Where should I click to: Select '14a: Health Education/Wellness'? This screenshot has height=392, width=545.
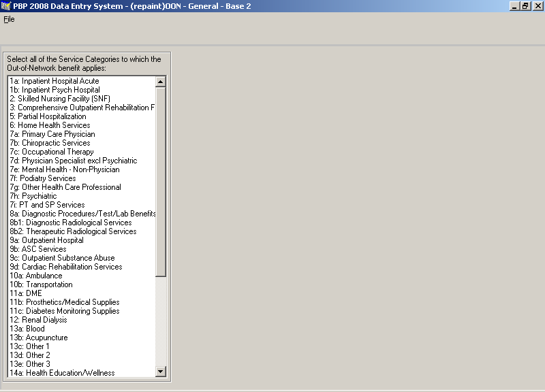(82, 373)
